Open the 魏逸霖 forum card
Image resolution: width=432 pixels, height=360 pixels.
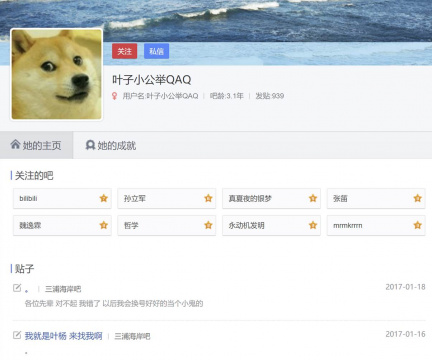(x=62, y=225)
